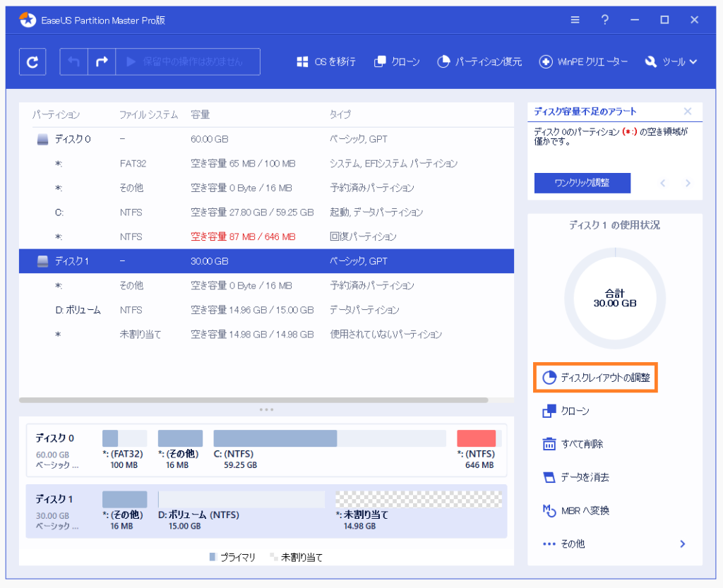
Task: Go to next alert with right chevron
Action: pyautogui.click(x=688, y=183)
